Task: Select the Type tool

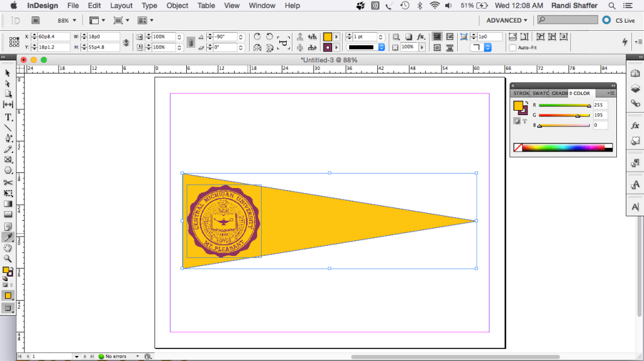Action: 8,118
